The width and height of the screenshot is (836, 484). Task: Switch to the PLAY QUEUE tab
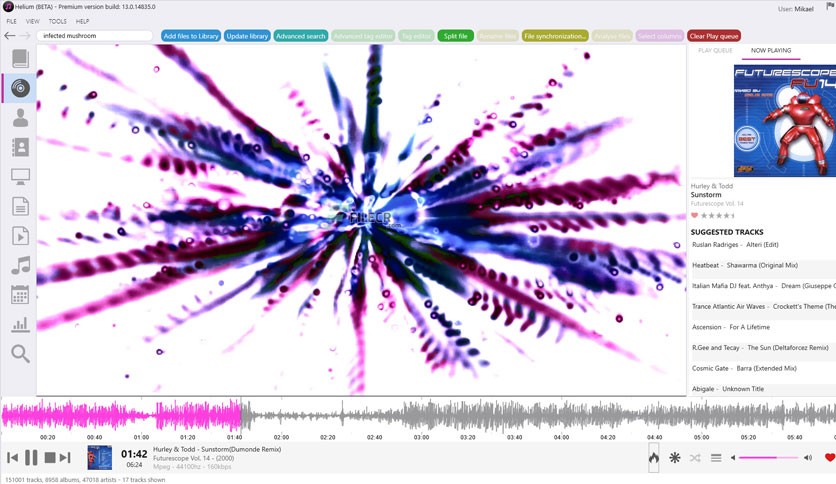[x=715, y=50]
